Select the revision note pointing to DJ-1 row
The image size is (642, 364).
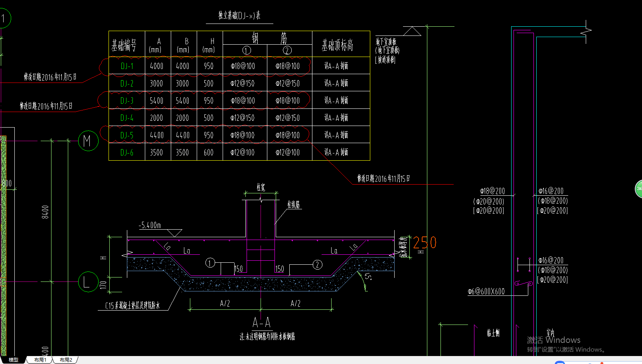point(50,77)
